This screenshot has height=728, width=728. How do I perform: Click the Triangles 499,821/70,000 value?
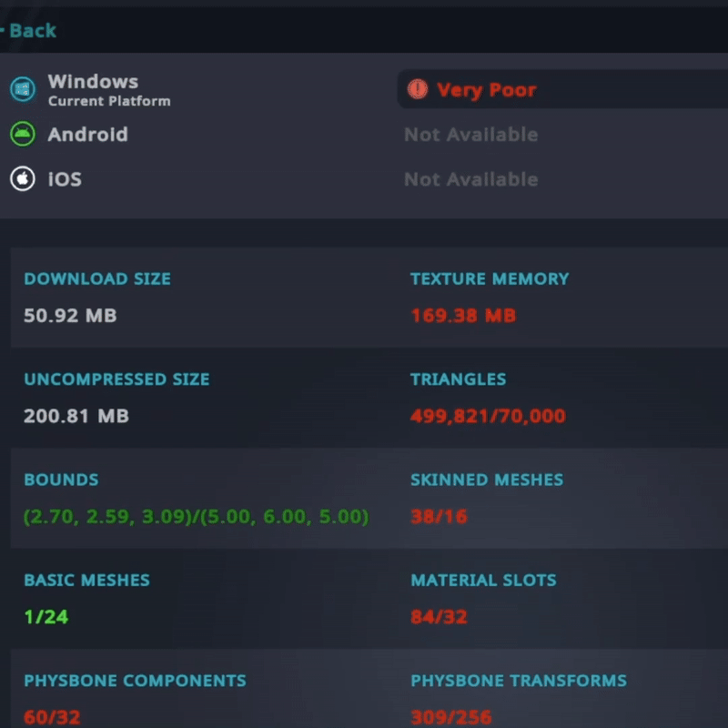[x=488, y=416]
